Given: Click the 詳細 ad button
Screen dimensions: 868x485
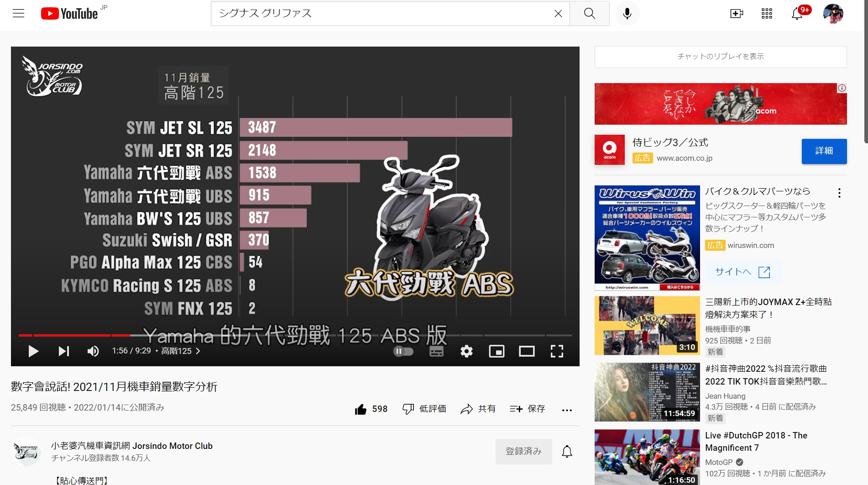Looking at the screenshot, I should click(824, 151).
